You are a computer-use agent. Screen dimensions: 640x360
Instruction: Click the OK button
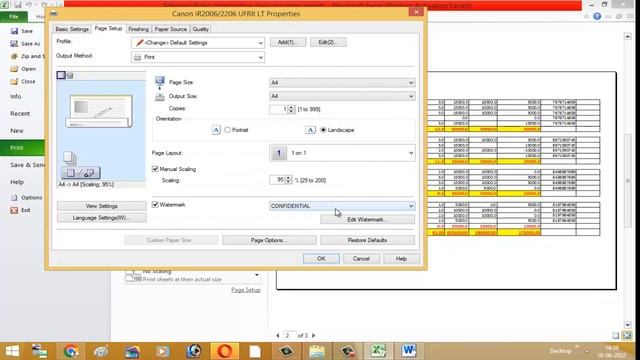pyautogui.click(x=321, y=259)
